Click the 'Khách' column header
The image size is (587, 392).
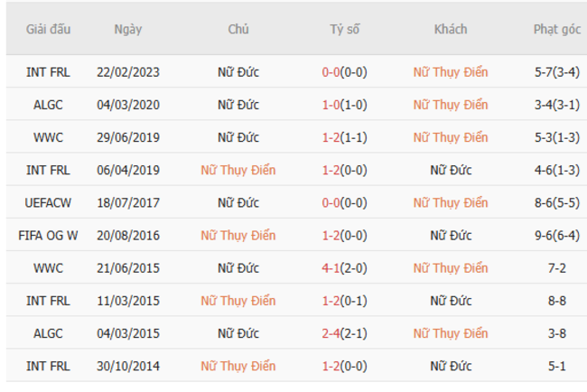[x=450, y=29]
